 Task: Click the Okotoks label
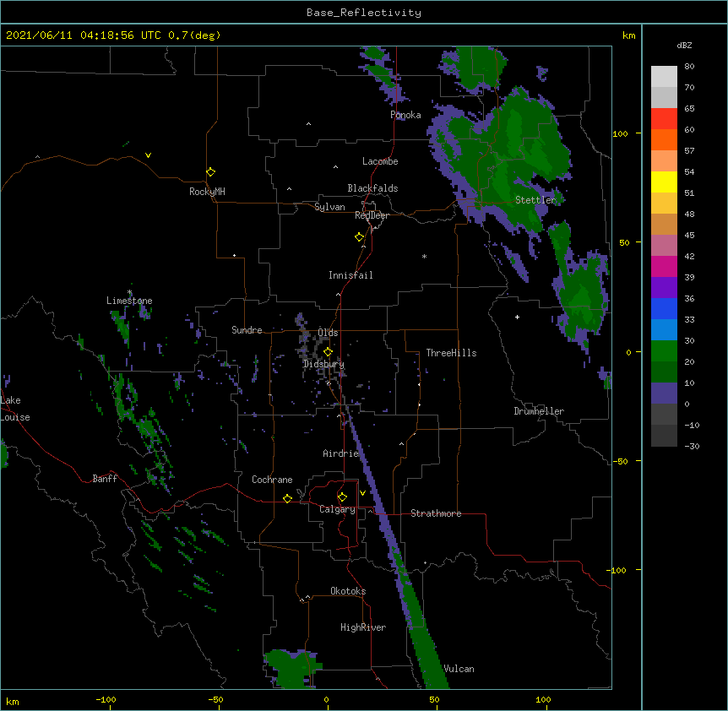(x=348, y=591)
